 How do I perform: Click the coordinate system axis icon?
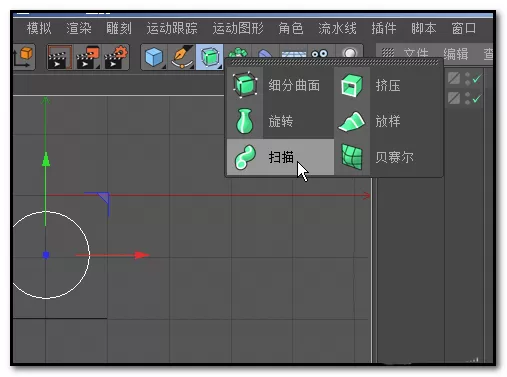tap(23, 57)
